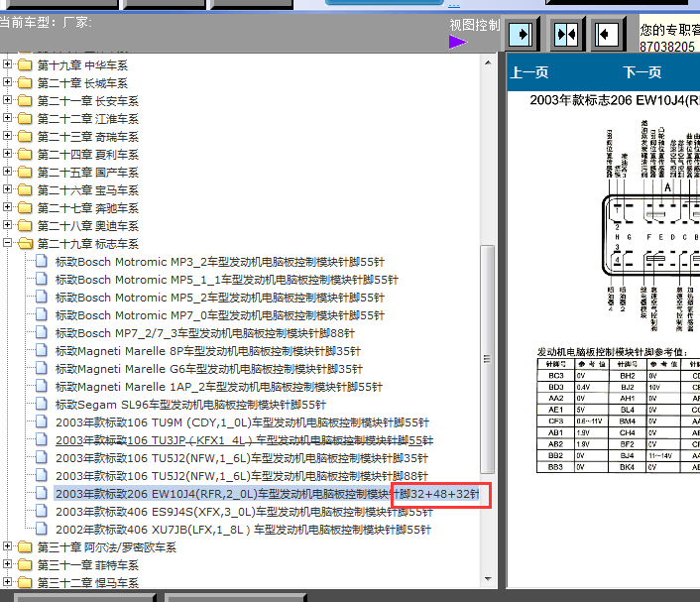The width and height of the screenshot is (700, 602).
Task: Select 2003年款标致406 ES9J4S entry
Action: [x=244, y=512]
